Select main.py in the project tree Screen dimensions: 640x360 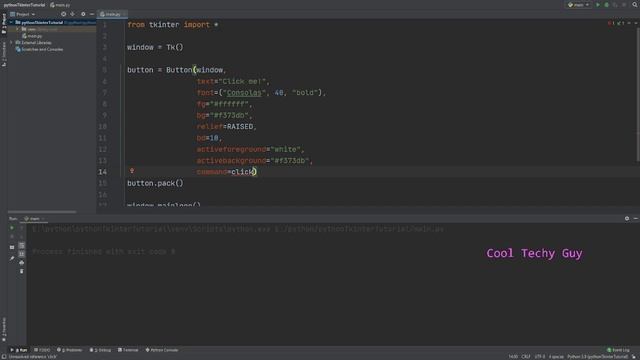click(x=32, y=36)
